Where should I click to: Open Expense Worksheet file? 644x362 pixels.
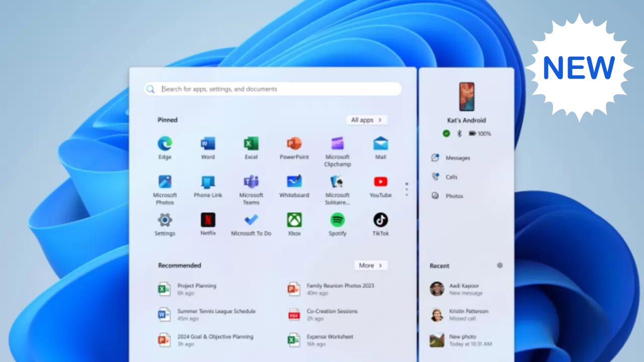click(320, 340)
